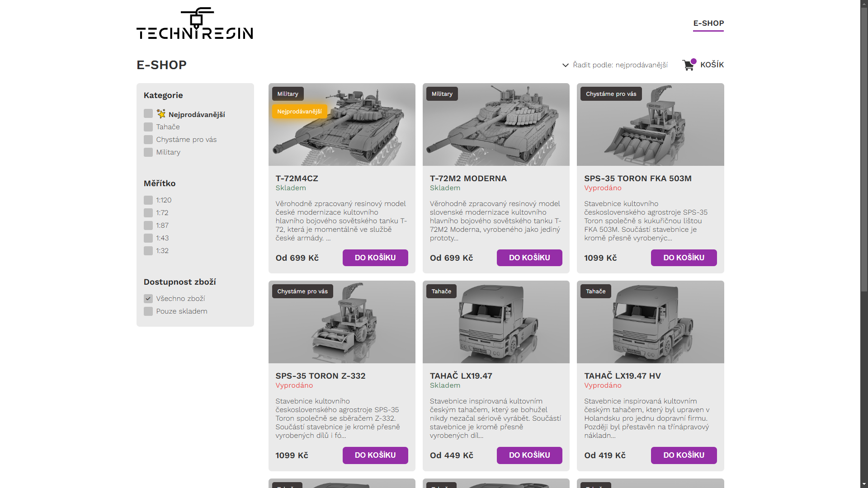Toggle the Pouze skladem checkbox
The width and height of the screenshot is (868, 488).
[x=148, y=311]
